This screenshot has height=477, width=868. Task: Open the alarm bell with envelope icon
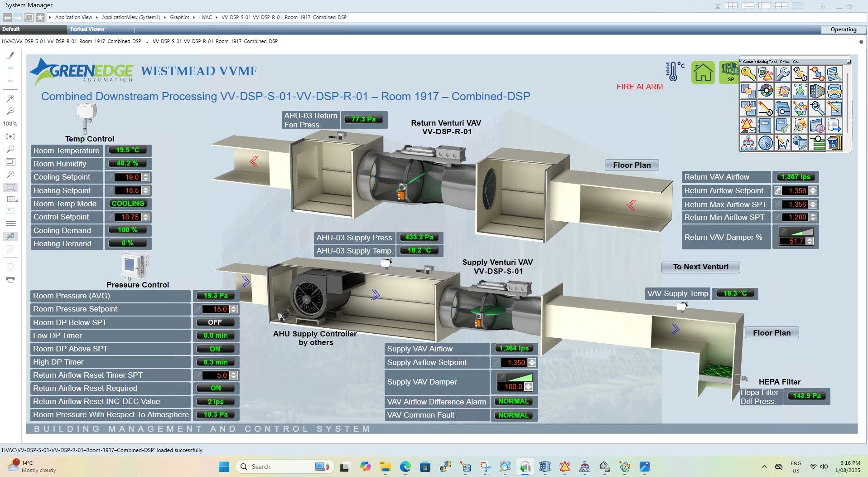click(x=747, y=125)
